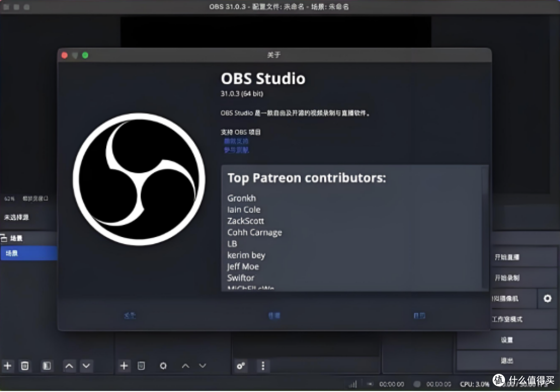The image size is (560, 392).
Task: Open advanced audio properties gears icon
Action: coord(241,366)
